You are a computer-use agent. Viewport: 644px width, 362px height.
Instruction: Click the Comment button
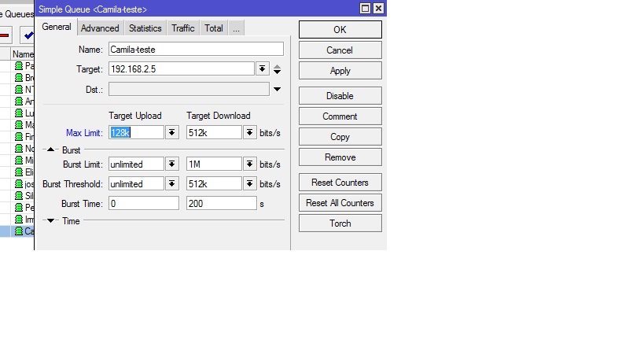pos(340,116)
